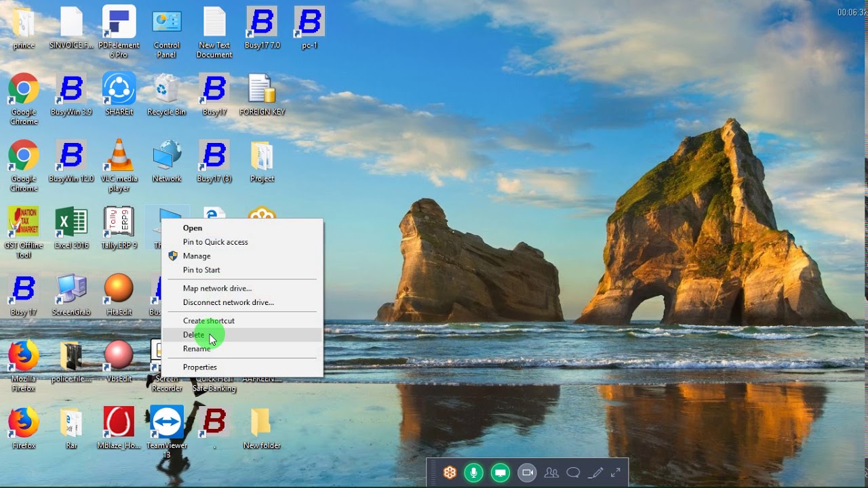This screenshot has height=488, width=868.
Task: Open the Project folder
Action: (x=262, y=162)
